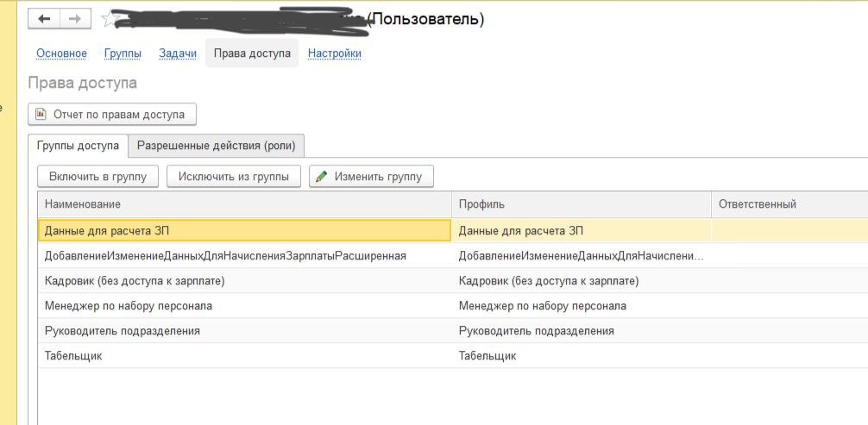Click the Профиль column header
Image resolution: width=868 pixels, height=425 pixels.
pos(481,204)
